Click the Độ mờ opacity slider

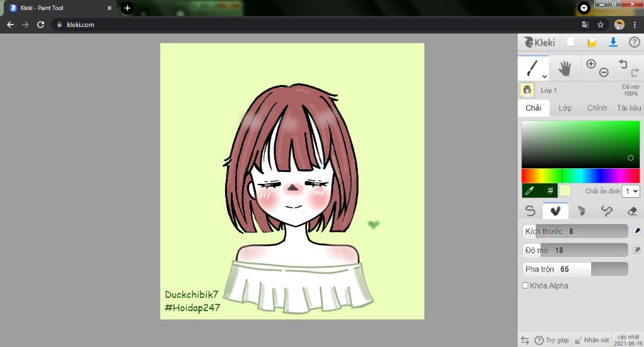[575, 250]
